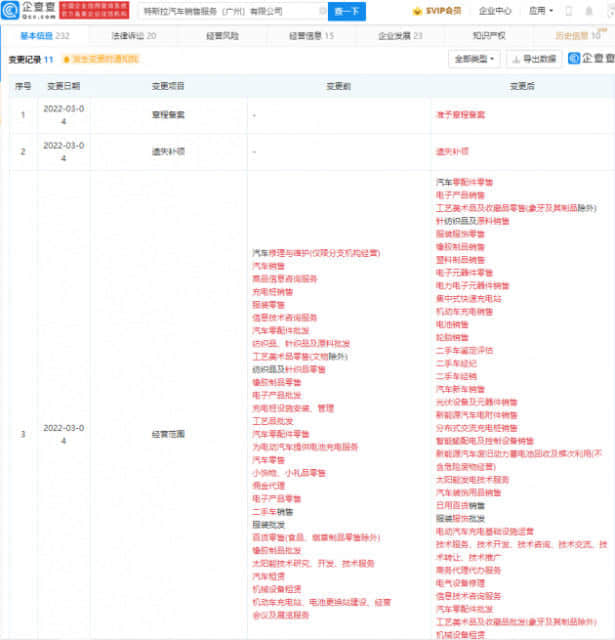Click the 企业发展 tab
This screenshot has height=640, width=615.
click(399, 35)
